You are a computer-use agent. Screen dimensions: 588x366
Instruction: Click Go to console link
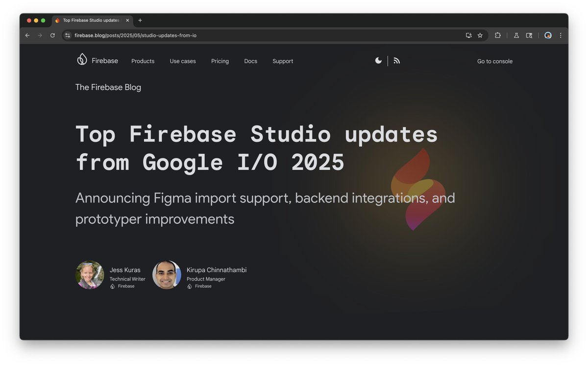click(x=495, y=61)
